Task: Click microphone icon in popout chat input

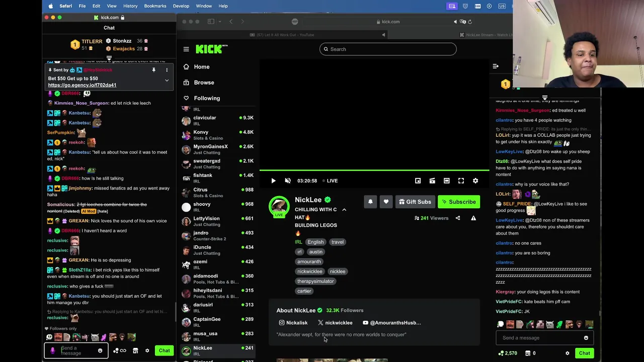Action: pyautogui.click(x=52, y=350)
